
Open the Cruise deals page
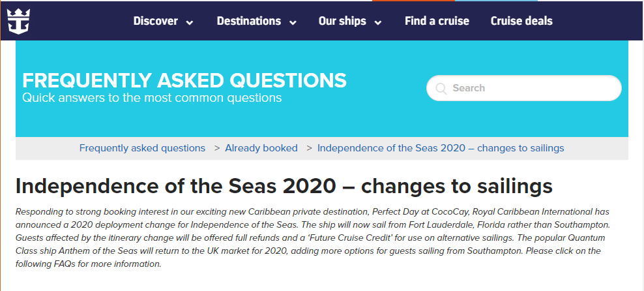(x=521, y=21)
